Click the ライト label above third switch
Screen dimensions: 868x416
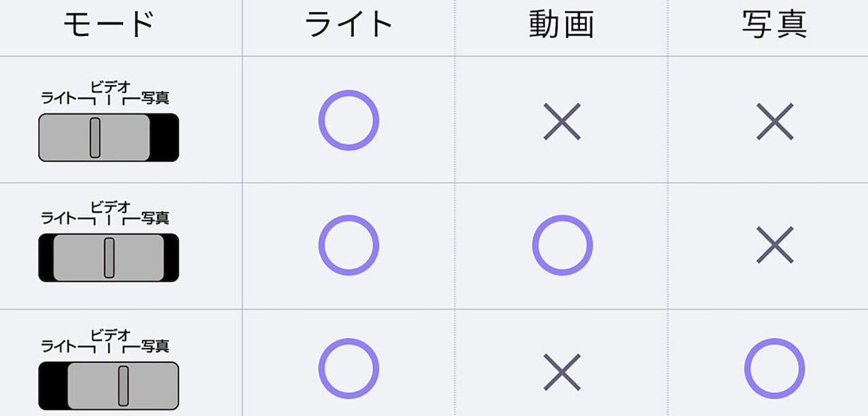60,346
